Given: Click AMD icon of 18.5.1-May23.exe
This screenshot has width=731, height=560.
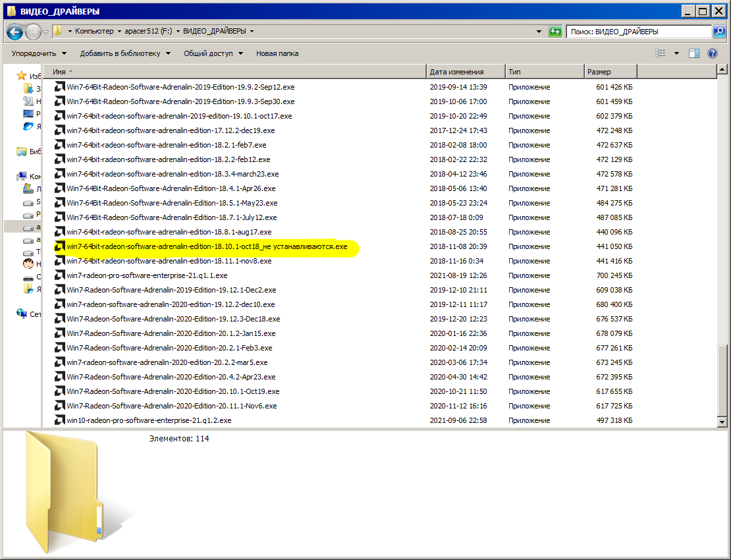Looking at the screenshot, I should (60, 203).
